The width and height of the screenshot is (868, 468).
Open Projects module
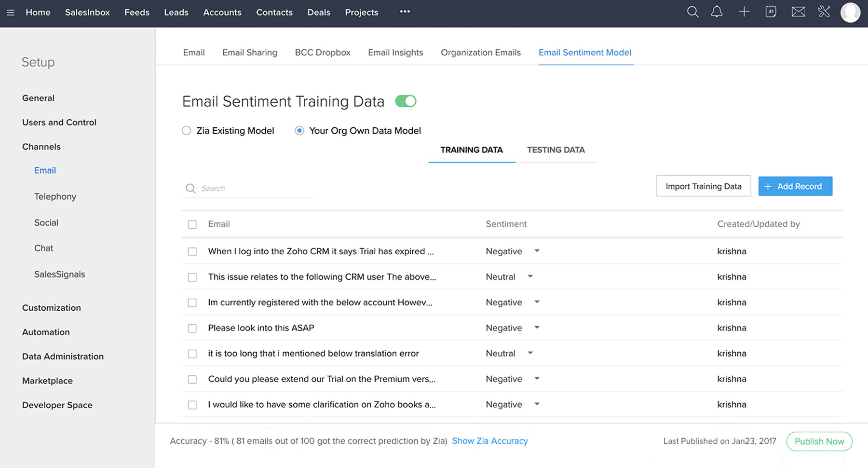(362, 13)
